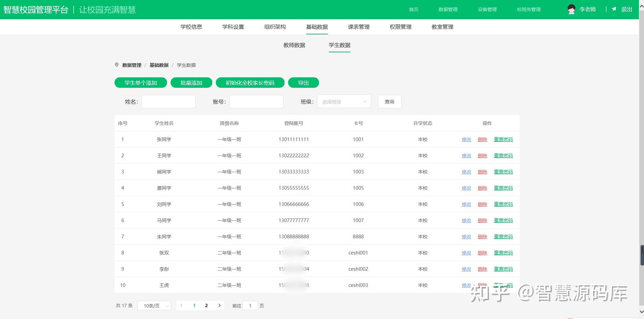This screenshot has width=644, height=319.
Task: Click the 查询 search button
Action: (389, 102)
